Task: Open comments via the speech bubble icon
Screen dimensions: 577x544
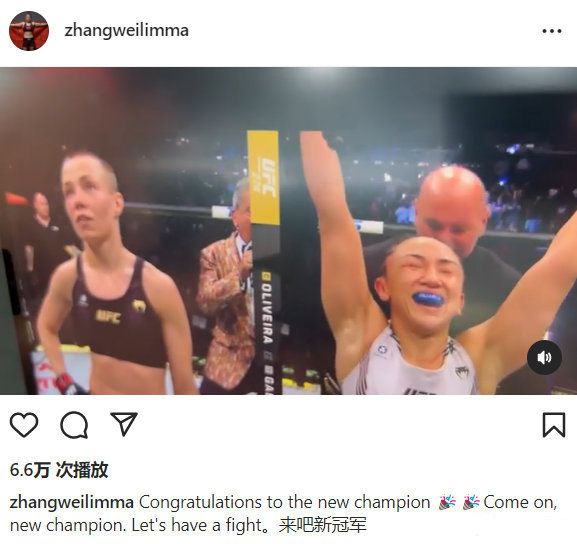Action: tap(74, 425)
